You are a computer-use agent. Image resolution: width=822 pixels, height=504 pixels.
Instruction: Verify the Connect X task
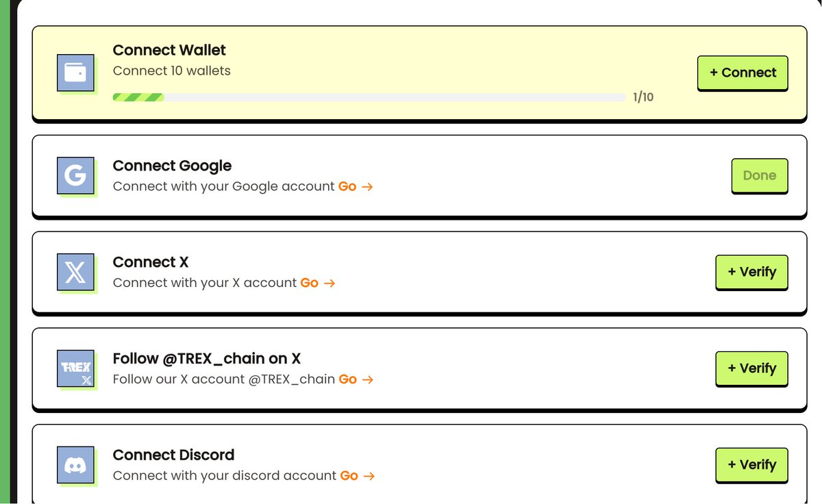click(751, 272)
